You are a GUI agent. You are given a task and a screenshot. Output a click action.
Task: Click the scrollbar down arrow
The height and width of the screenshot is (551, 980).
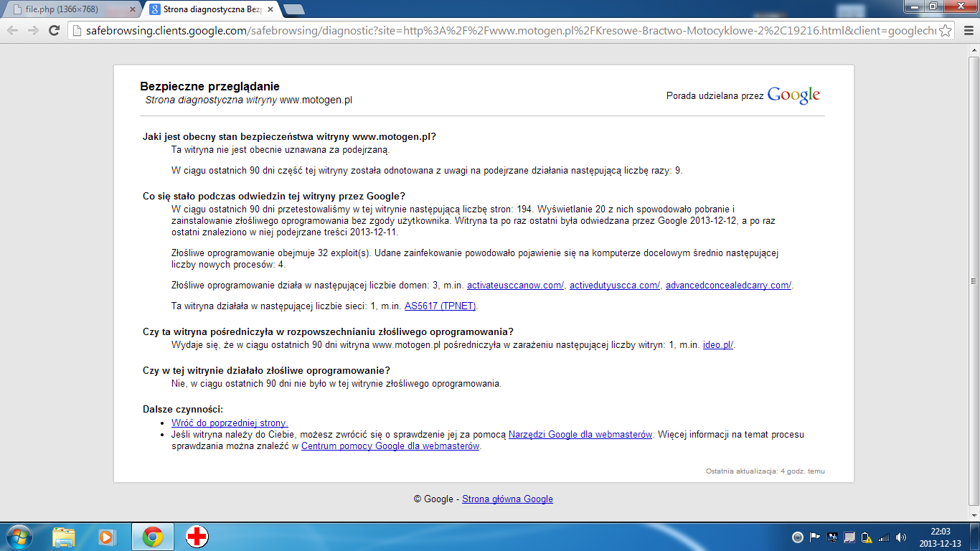[x=974, y=516]
